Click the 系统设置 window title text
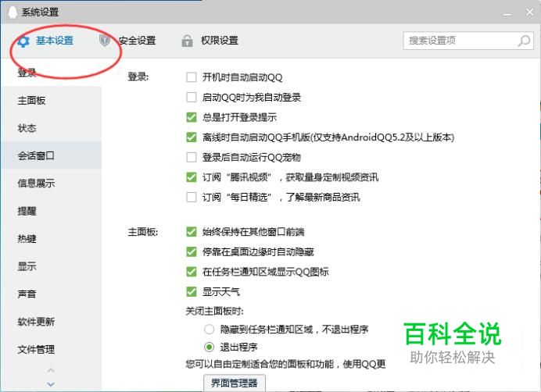 (x=40, y=12)
